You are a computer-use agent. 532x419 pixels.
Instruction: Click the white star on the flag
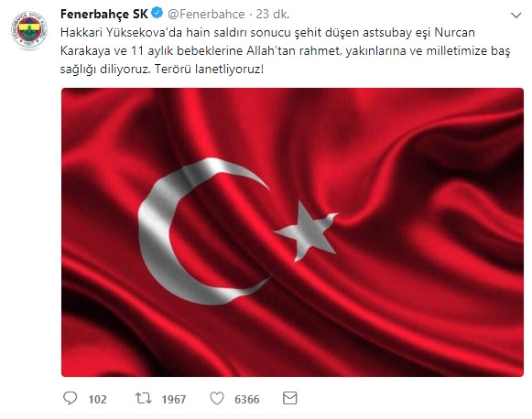pos(307,231)
